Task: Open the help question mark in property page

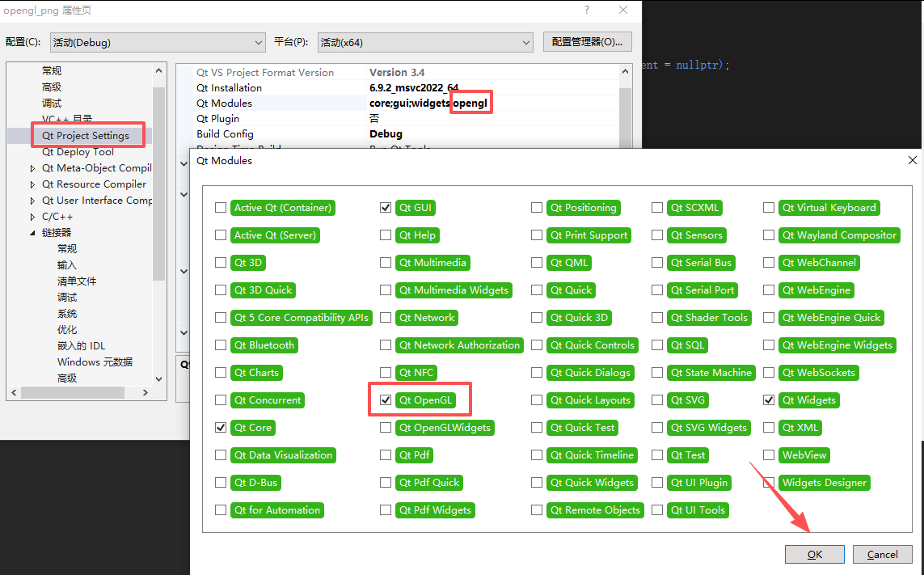Action: click(x=586, y=10)
